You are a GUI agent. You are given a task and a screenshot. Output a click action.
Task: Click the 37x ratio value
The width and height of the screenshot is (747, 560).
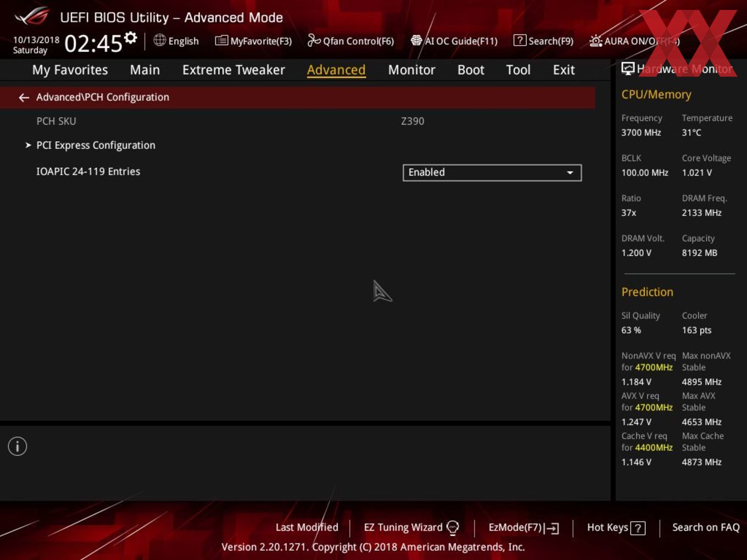[629, 212]
